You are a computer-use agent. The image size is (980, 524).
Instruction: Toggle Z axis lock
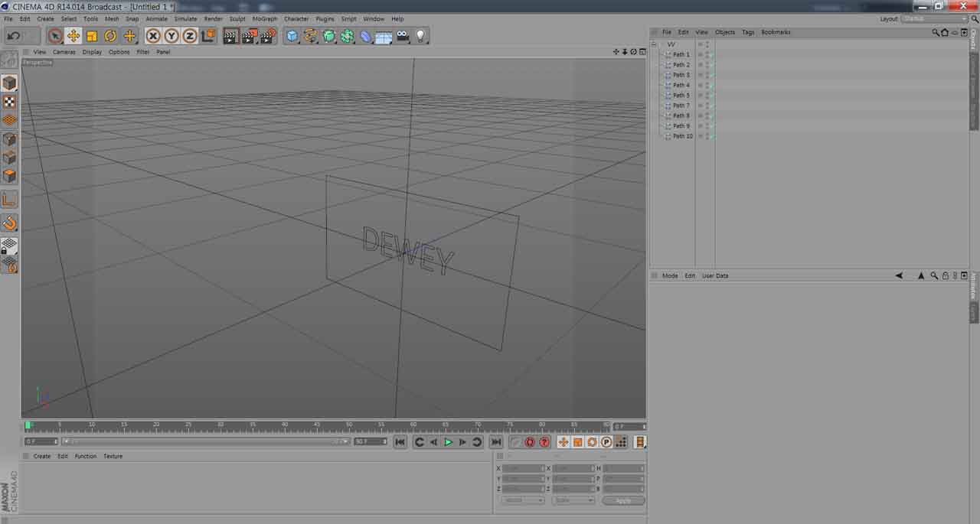click(x=190, y=36)
